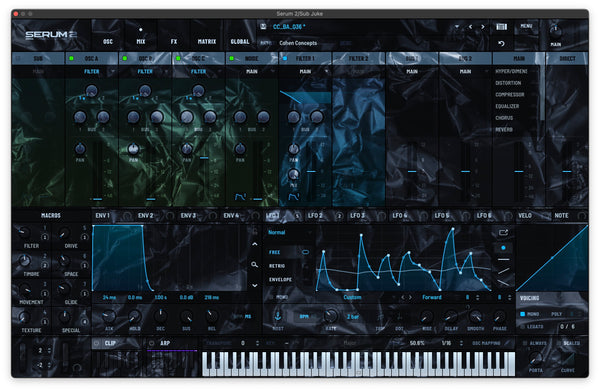The height and width of the screenshot is (391, 600).
Task: Toggle the OSC B enable light
Action: click(125, 59)
